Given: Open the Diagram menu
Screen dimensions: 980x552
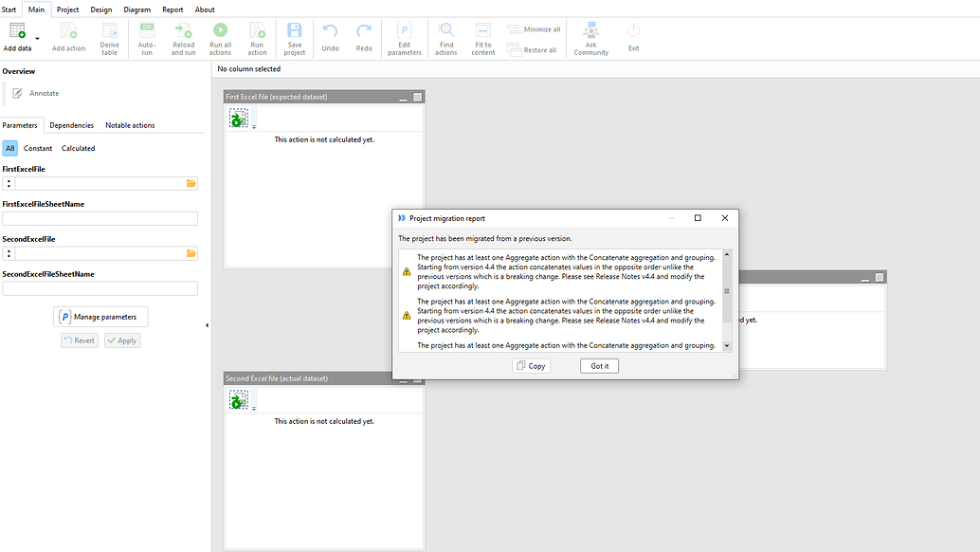Looking at the screenshot, I should [136, 9].
